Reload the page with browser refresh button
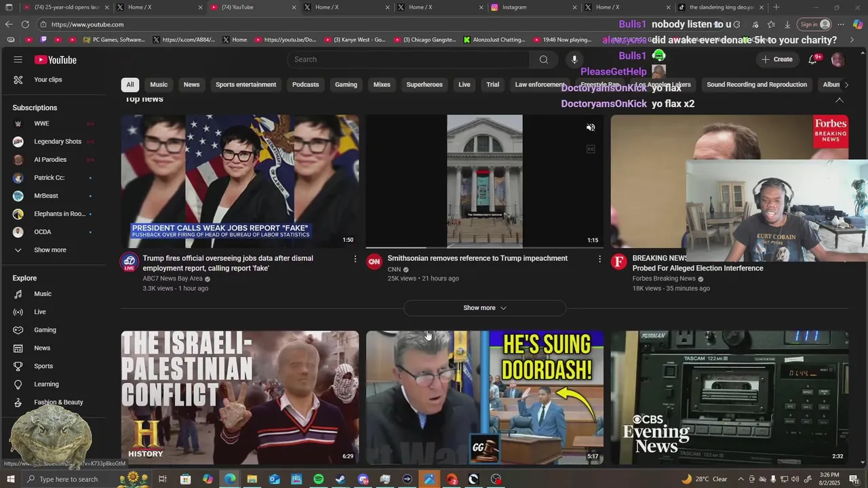Screen dimensions: 868x488 click(x=25, y=24)
